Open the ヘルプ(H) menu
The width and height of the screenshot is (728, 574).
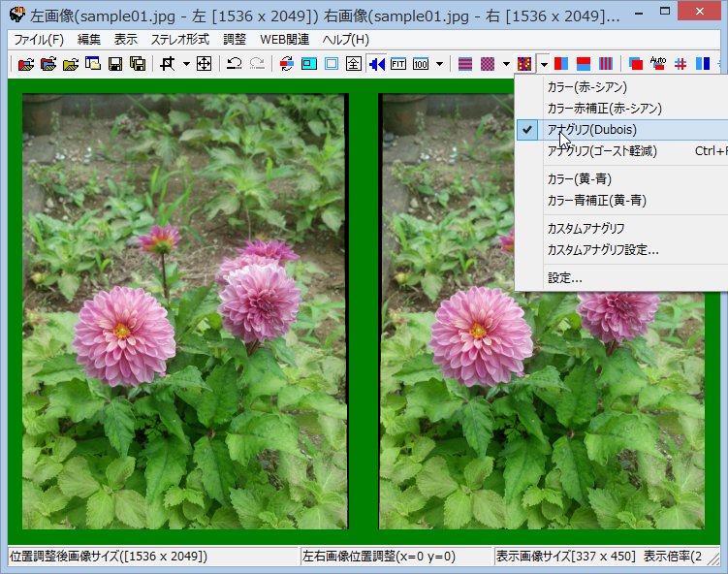pyautogui.click(x=346, y=40)
